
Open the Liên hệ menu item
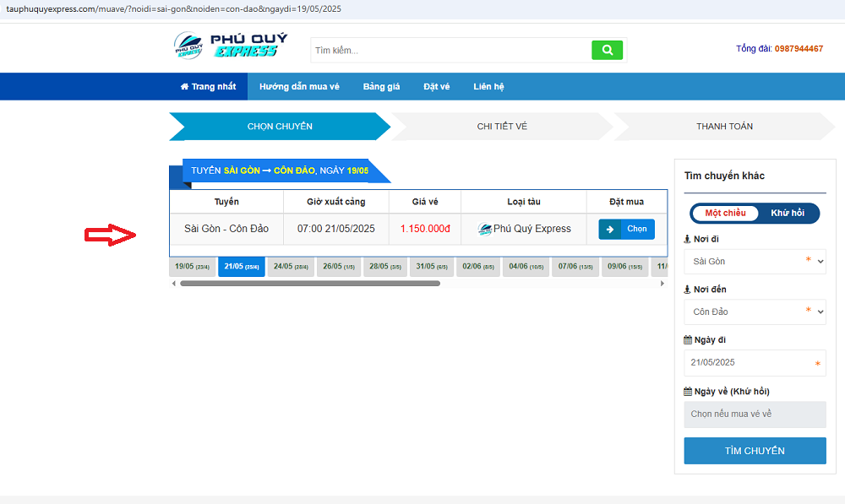click(x=488, y=87)
